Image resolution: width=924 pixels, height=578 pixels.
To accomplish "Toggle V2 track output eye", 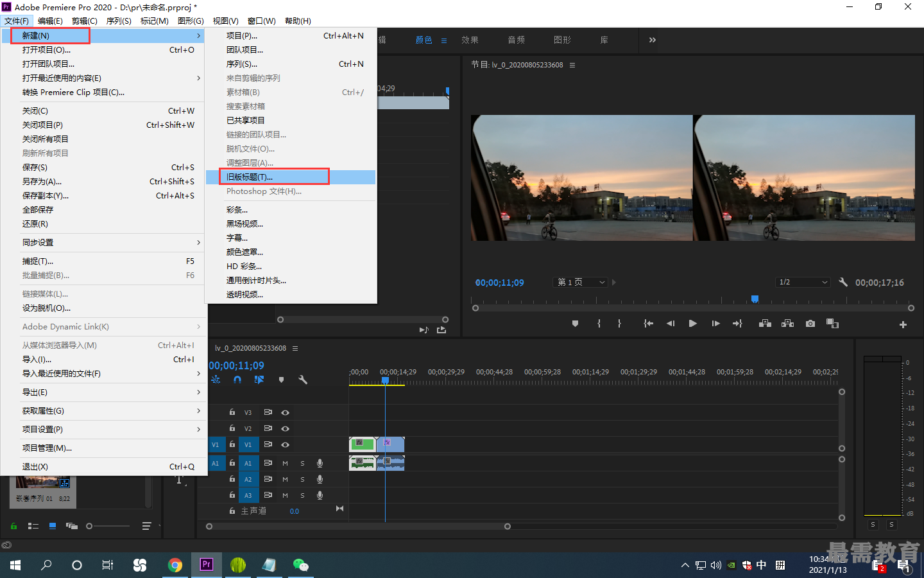I will [285, 428].
